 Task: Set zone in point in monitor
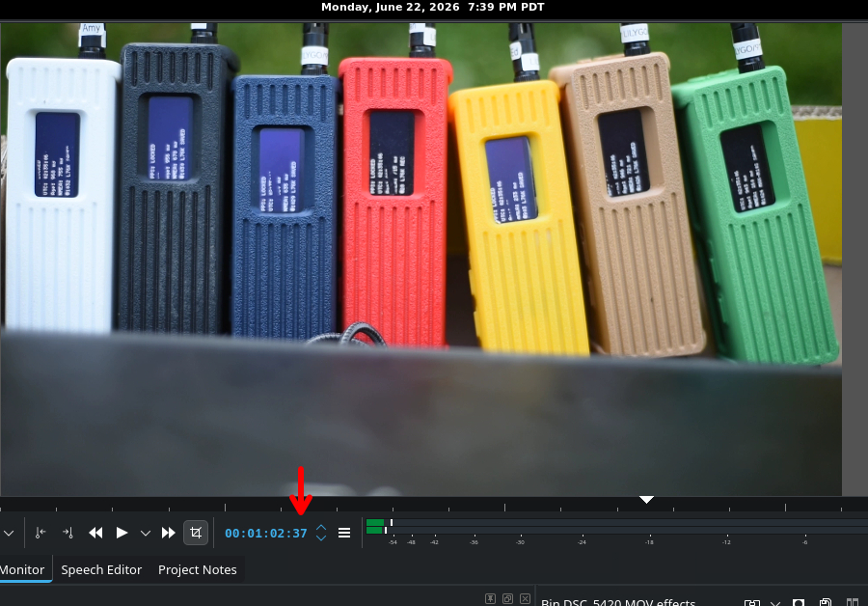(40, 533)
